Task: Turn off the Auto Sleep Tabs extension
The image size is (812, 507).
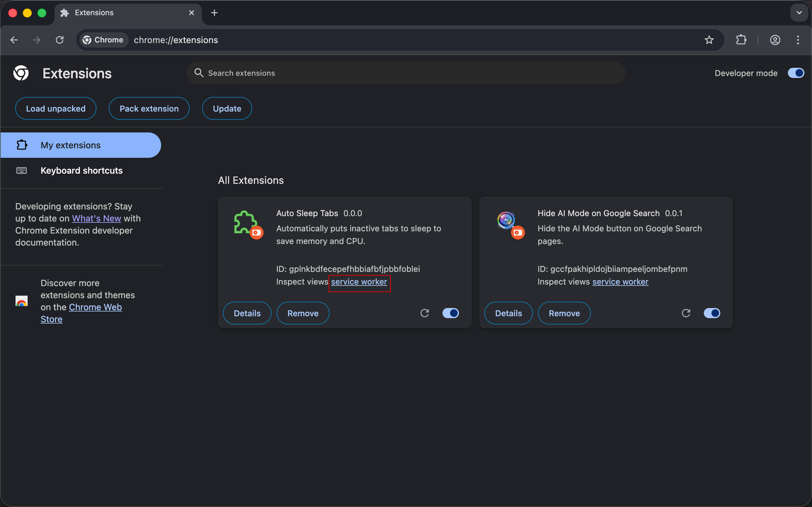Action: click(x=451, y=313)
